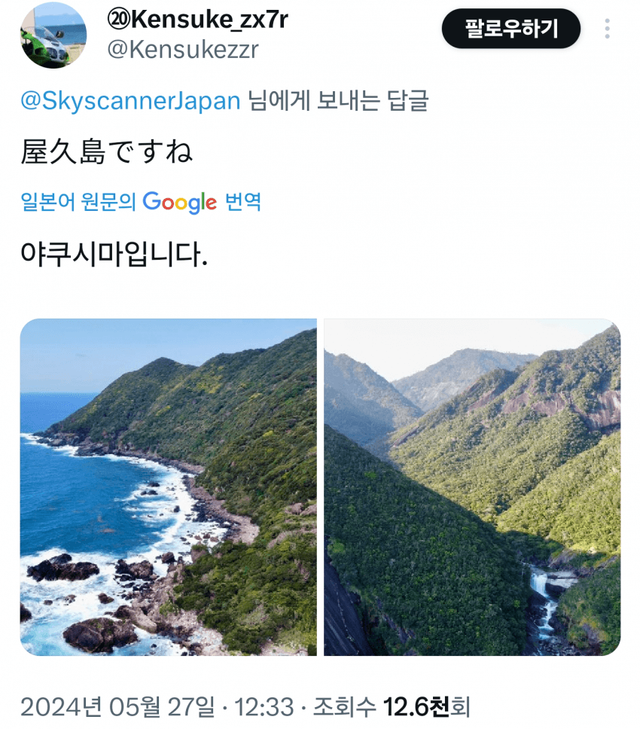Viewport: 640px width, 729px height.
Task: Select the original Japanese text 屋久島ですね
Action: pos(106,152)
